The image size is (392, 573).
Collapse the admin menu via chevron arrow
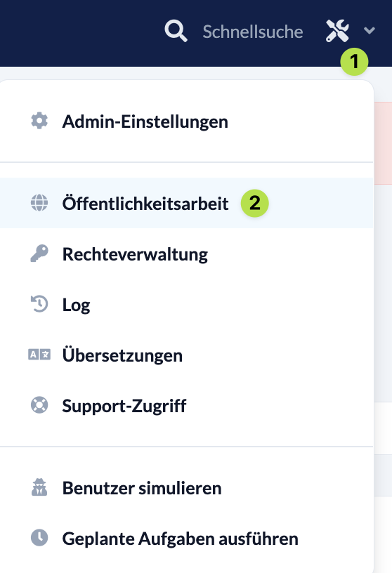pos(370,31)
